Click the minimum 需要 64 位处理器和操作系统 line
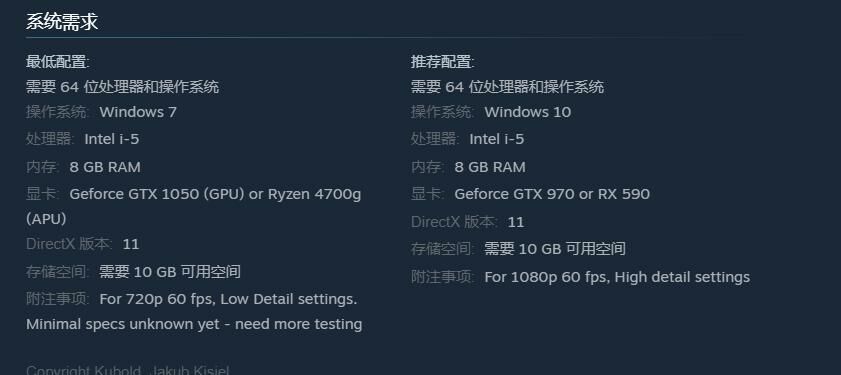Image resolution: width=841 pixels, height=375 pixels. [x=122, y=87]
